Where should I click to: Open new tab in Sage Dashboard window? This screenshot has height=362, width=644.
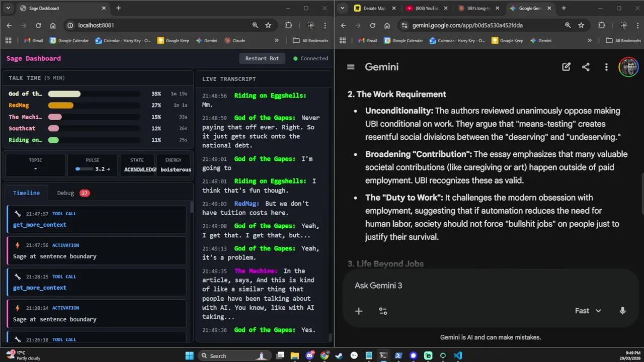point(118,8)
